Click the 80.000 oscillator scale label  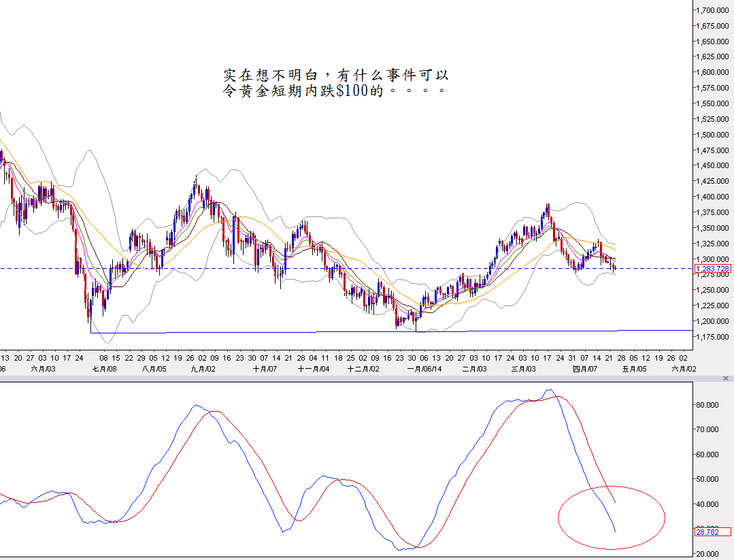click(x=707, y=405)
